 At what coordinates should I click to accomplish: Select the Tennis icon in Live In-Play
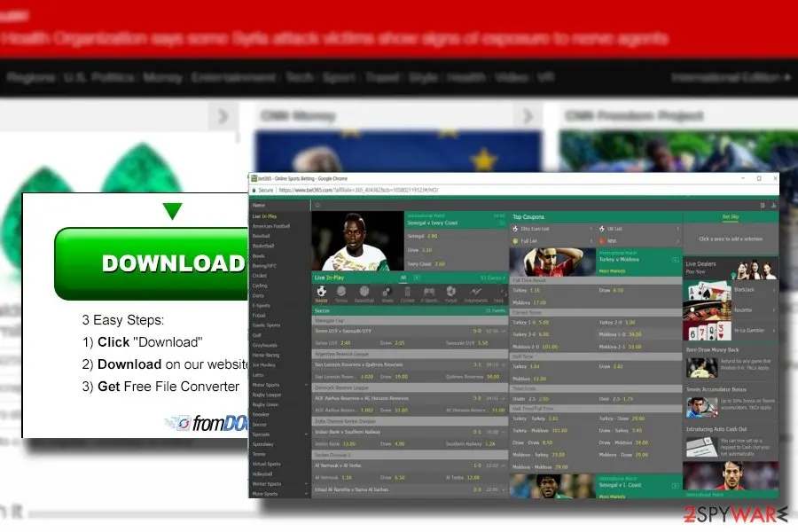pyautogui.click(x=341, y=292)
